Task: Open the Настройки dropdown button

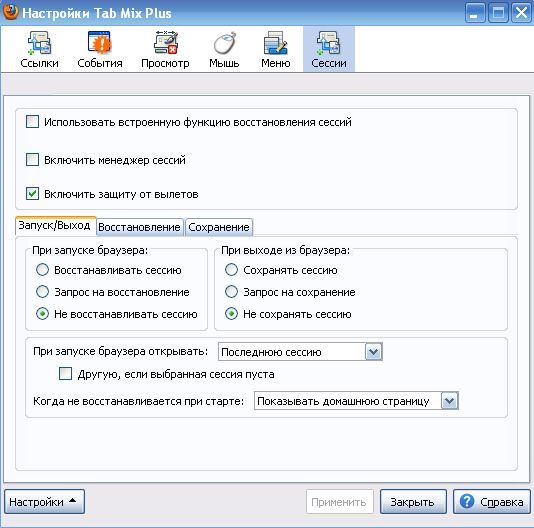Action: point(44,501)
